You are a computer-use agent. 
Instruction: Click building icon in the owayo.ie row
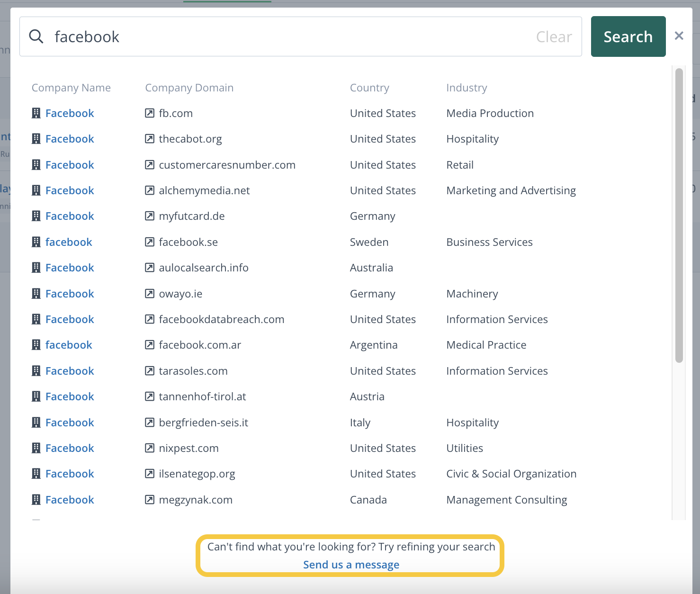(36, 294)
